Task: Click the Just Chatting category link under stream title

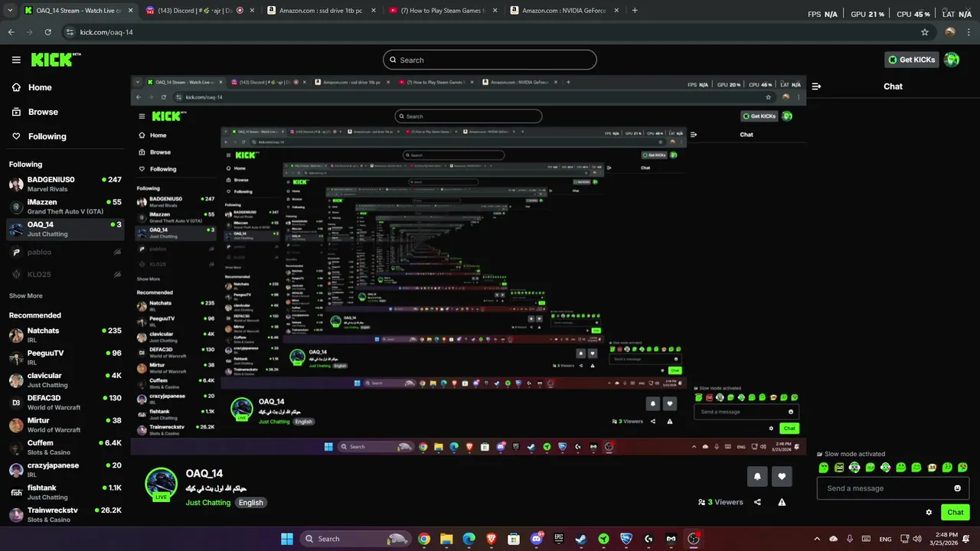Action: [207, 503]
